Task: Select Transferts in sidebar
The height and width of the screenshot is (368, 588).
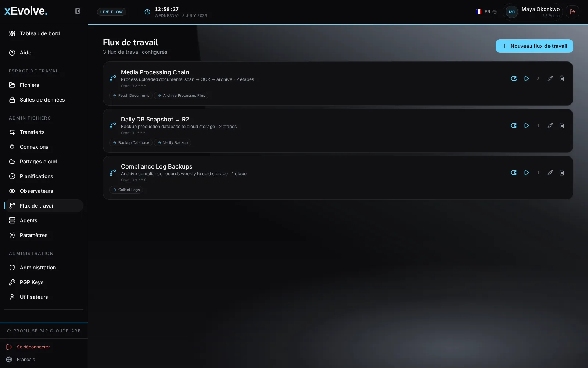Action: 44,132
